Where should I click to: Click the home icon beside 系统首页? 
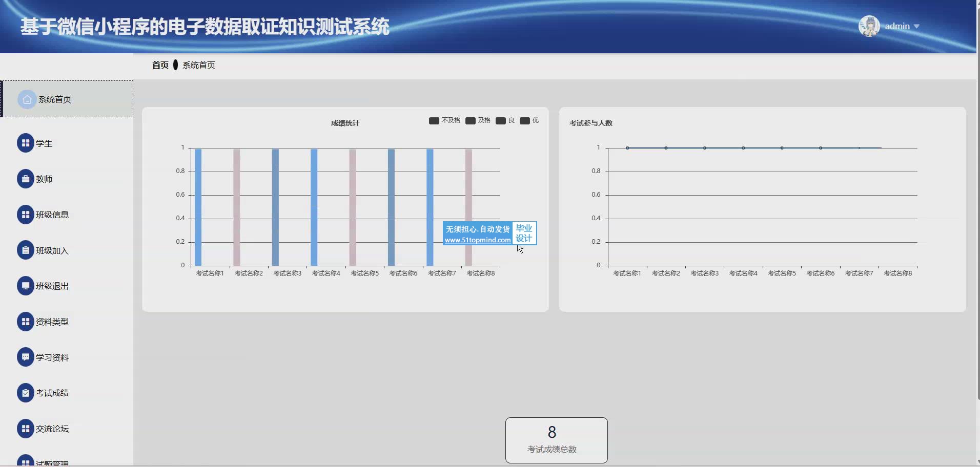point(27,99)
